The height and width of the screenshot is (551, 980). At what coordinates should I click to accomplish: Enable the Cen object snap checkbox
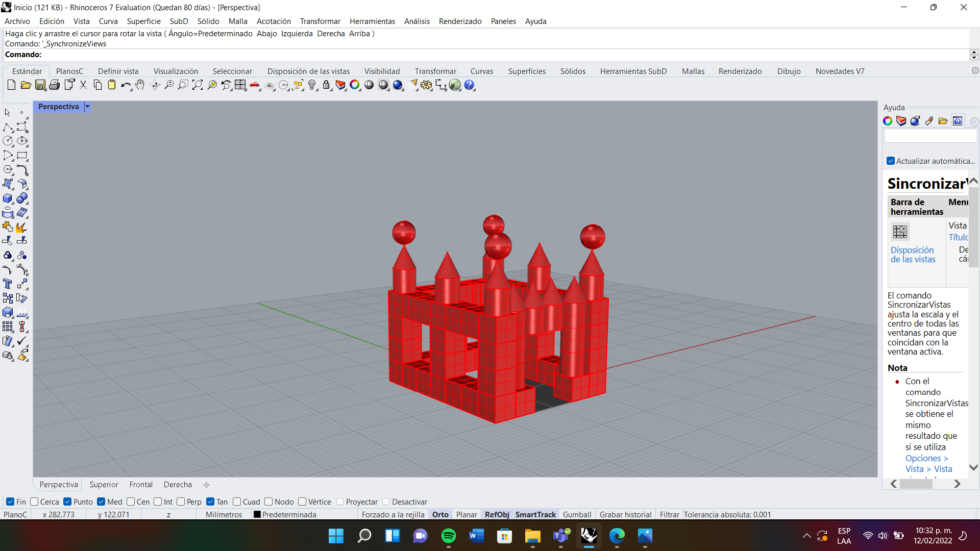(x=131, y=502)
